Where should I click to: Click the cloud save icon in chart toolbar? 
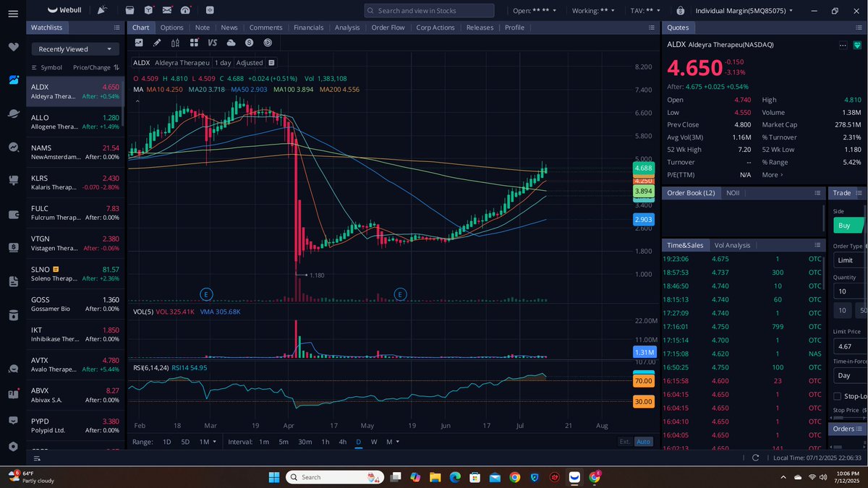pyautogui.click(x=231, y=43)
